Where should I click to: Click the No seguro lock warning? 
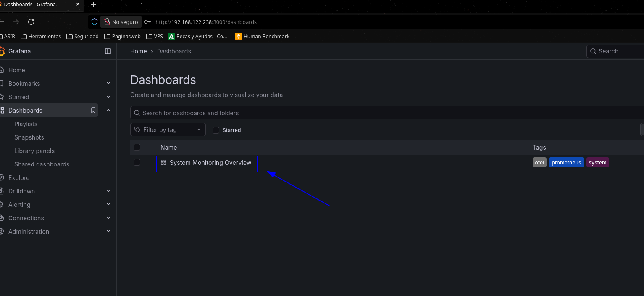pyautogui.click(x=121, y=22)
